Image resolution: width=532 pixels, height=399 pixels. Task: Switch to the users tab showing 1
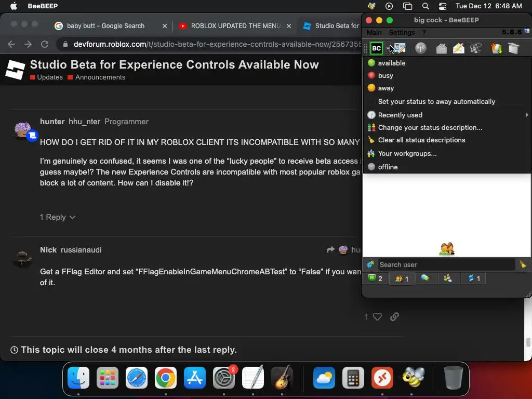click(x=402, y=279)
